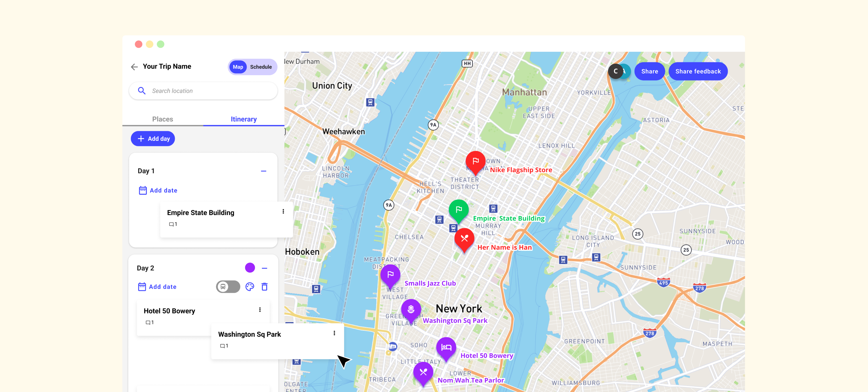
Task: Switch view to Schedule
Action: click(261, 67)
